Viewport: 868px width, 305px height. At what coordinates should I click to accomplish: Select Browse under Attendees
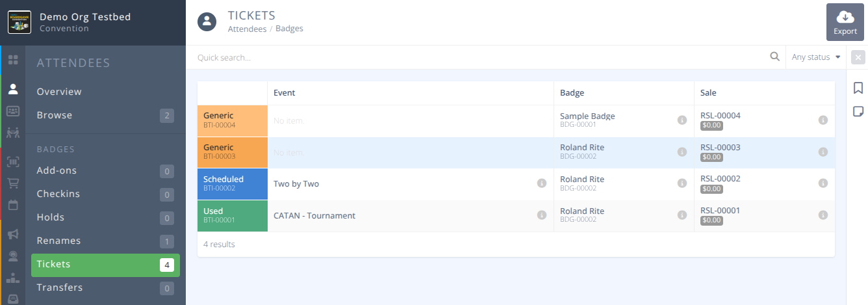click(55, 115)
